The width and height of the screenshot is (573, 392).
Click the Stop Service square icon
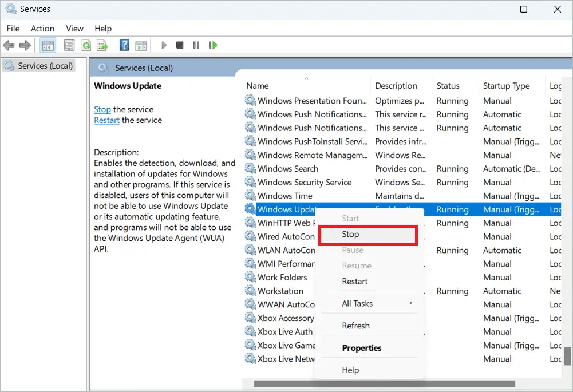click(179, 45)
